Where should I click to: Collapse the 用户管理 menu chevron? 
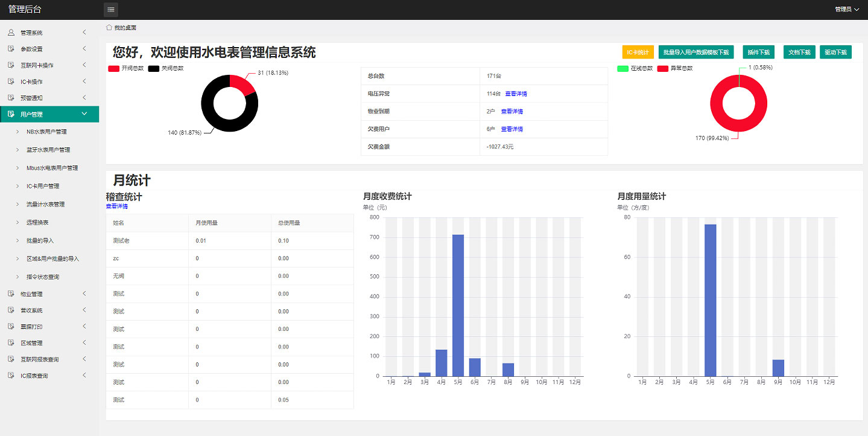84,114
